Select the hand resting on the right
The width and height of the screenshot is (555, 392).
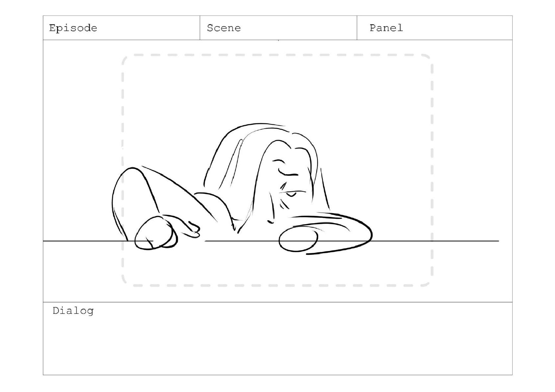pyautogui.click(x=298, y=240)
